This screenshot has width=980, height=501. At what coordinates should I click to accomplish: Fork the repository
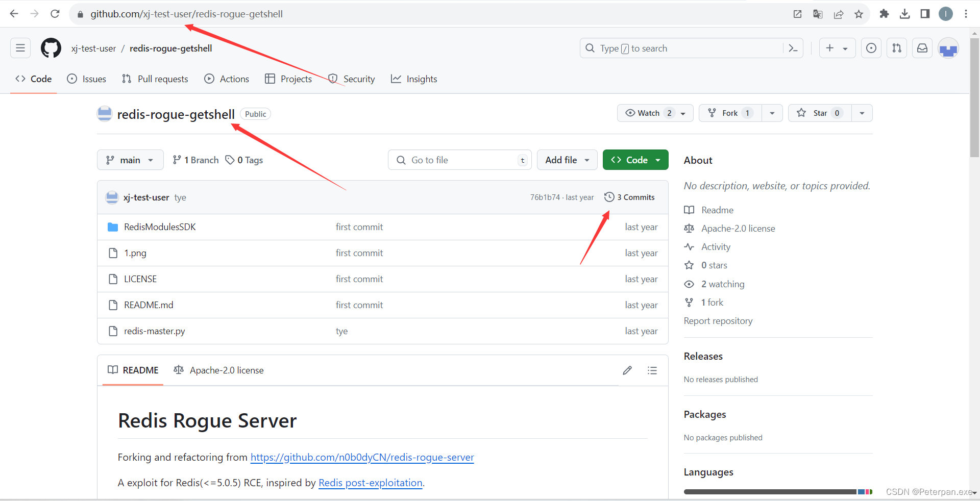730,113
